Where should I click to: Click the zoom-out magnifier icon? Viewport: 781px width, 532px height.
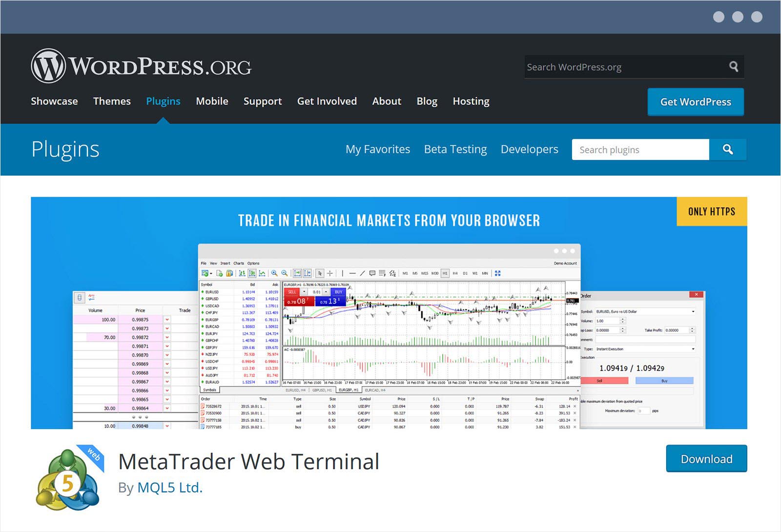tap(284, 273)
